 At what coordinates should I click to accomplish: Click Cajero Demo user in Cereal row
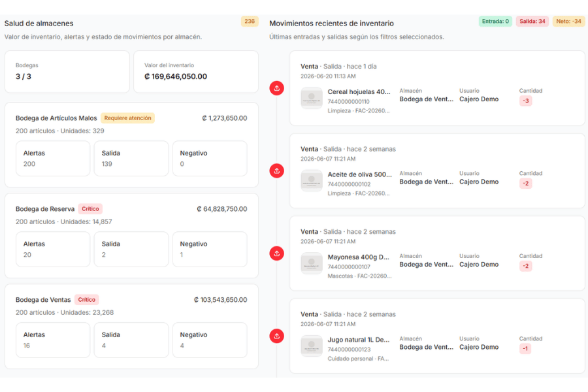tap(479, 99)
